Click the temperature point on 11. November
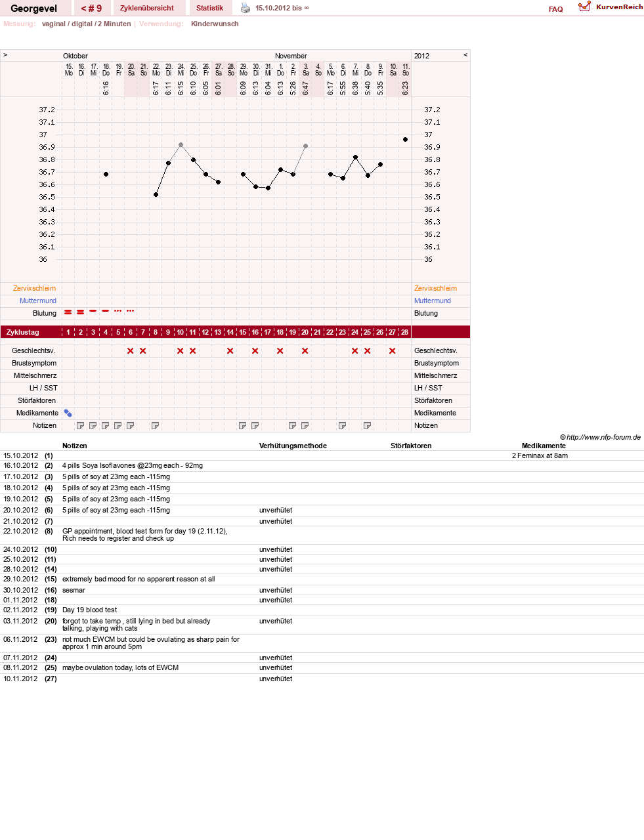Viewport: 644px width, 840px height. click(x=405, y=139)
